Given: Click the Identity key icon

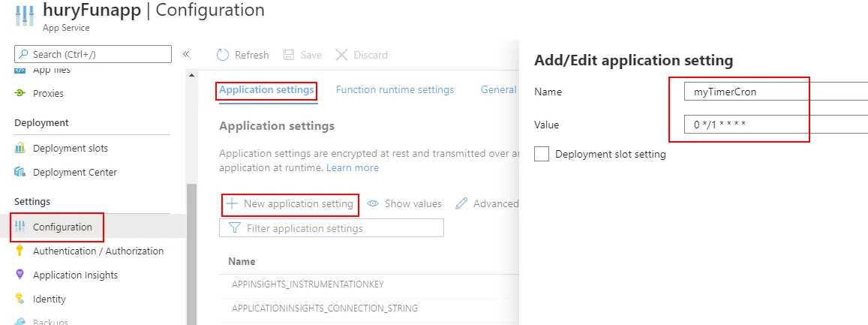Looking at the screenshot, I should point(20,299).
